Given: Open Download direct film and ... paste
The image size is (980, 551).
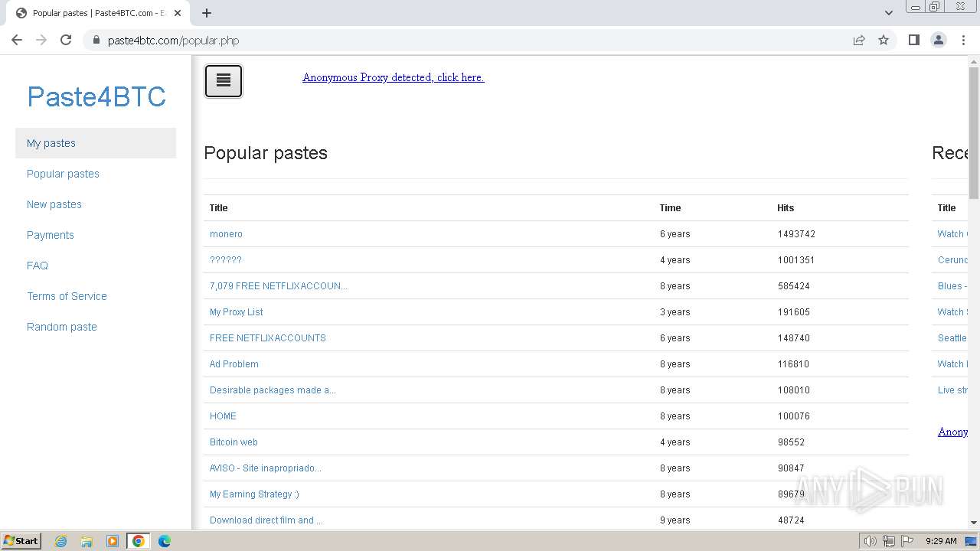Looking at the screenshot, I should click(266, 520).
